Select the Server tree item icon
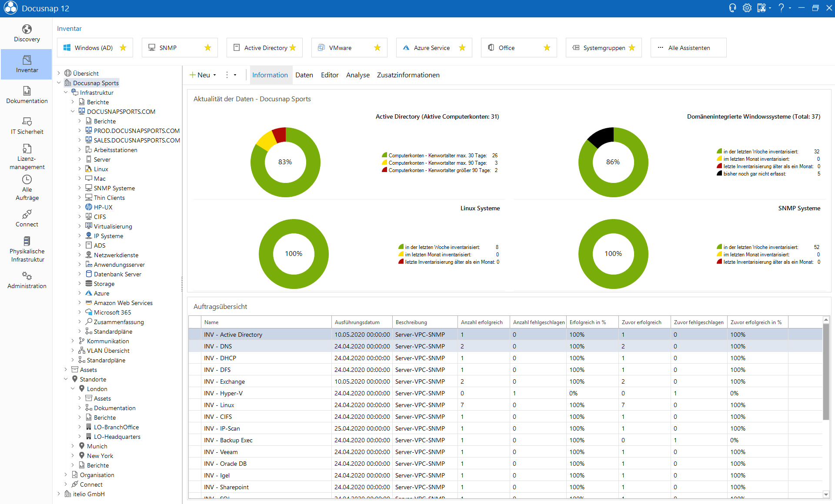Viewport: 835px width, 504px height. (89, 159)
